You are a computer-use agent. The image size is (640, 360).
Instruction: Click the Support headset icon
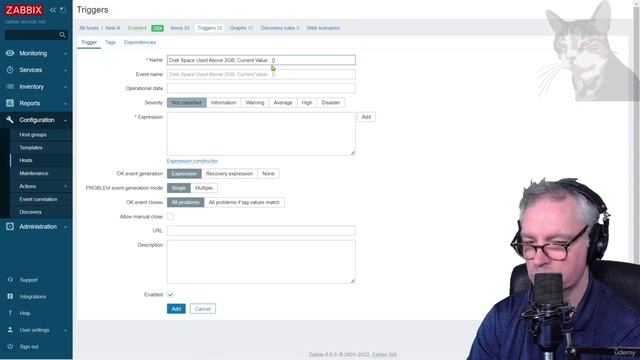pos(10,280)
